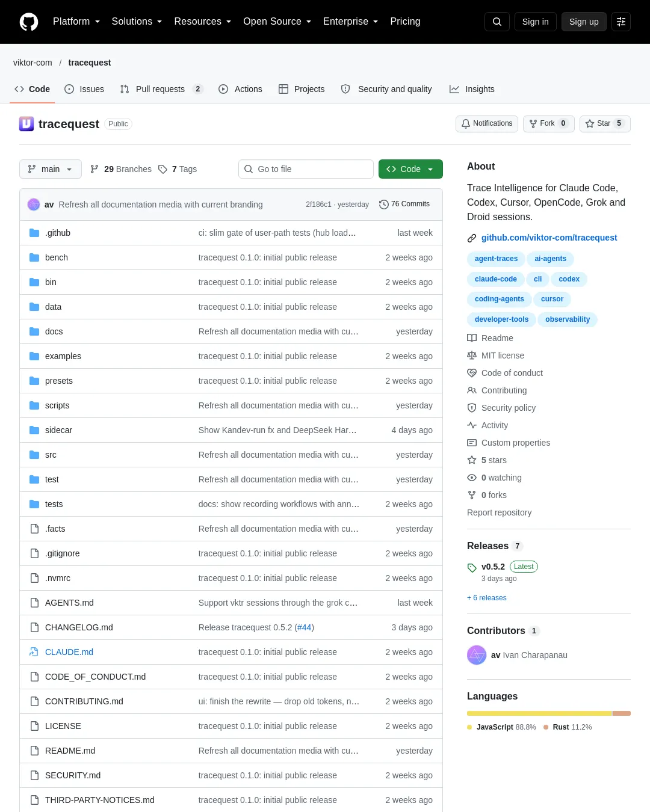
Task: Switch to the Pull requests tab
Action: (161, 89)
